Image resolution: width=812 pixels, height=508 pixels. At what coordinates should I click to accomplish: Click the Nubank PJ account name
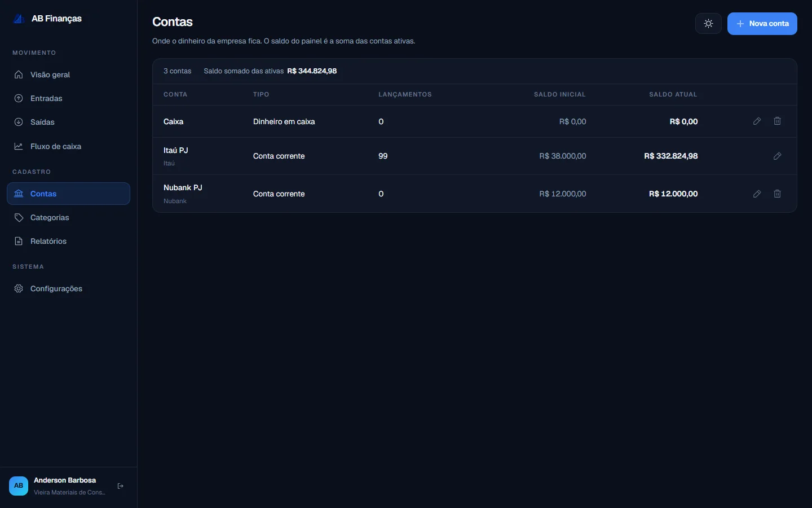(x=183, y=187)
